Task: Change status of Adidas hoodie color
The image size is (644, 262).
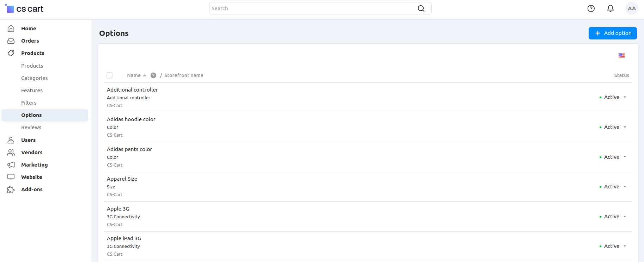Action: click(x=613, y=127)
